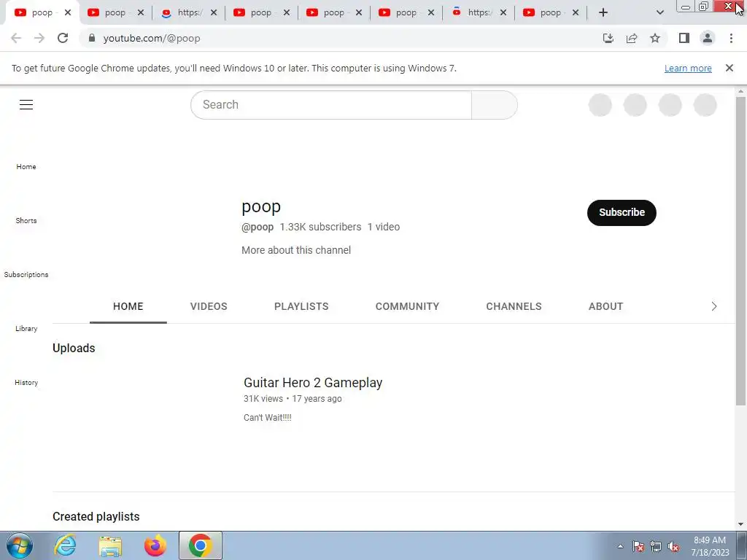Open the YouTube hamburger guide menu
Image resolution: width=747 pixels, height=560 pixels.
26,105
